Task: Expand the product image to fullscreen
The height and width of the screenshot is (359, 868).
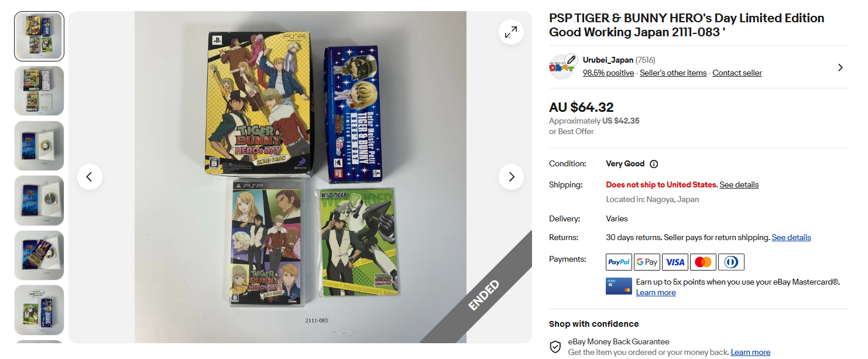Action: (511, 32)
